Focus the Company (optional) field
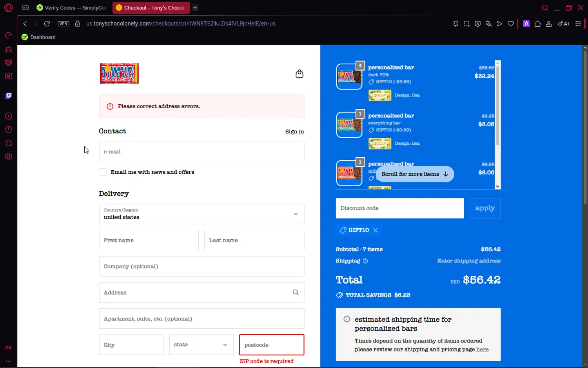Viewport: 588px width, 368px height. tap(201, 266)
